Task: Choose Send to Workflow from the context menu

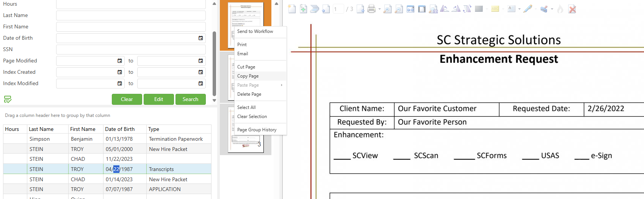Action: [x=255, y=31]
